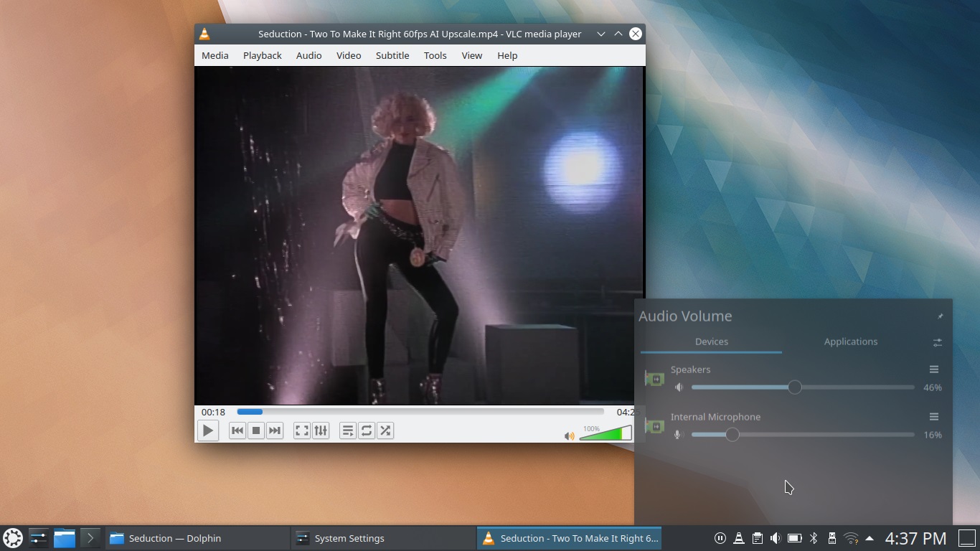Viewport: 980px width, 551px height.
Task: Click the VLC cone icon in title bar
Action: coord(204,34)
